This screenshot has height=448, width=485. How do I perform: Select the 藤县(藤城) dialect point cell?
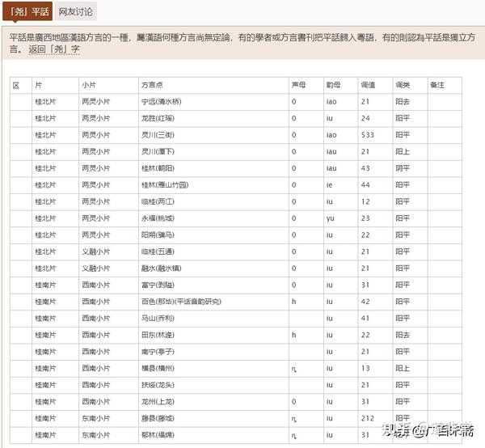tap(213, 419)
